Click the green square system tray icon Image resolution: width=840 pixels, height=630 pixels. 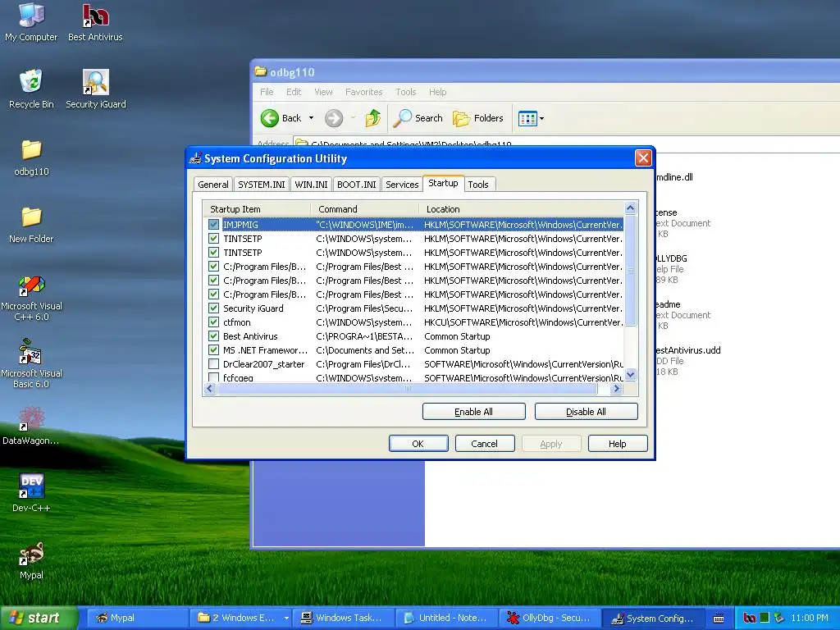[765, 618]
